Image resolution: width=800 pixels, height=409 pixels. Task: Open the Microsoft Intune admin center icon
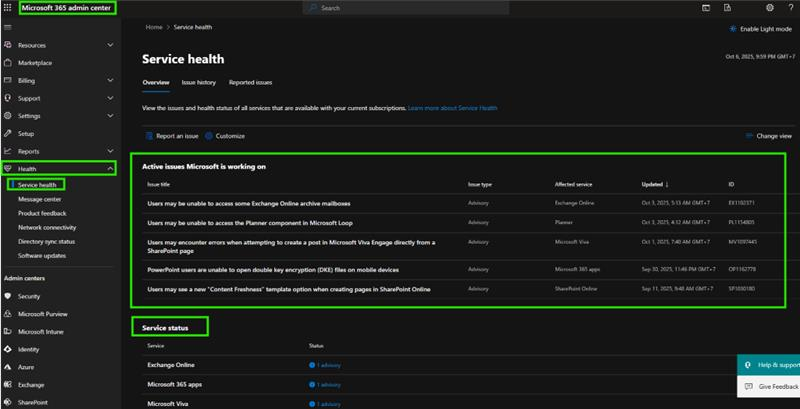(8, 331)
